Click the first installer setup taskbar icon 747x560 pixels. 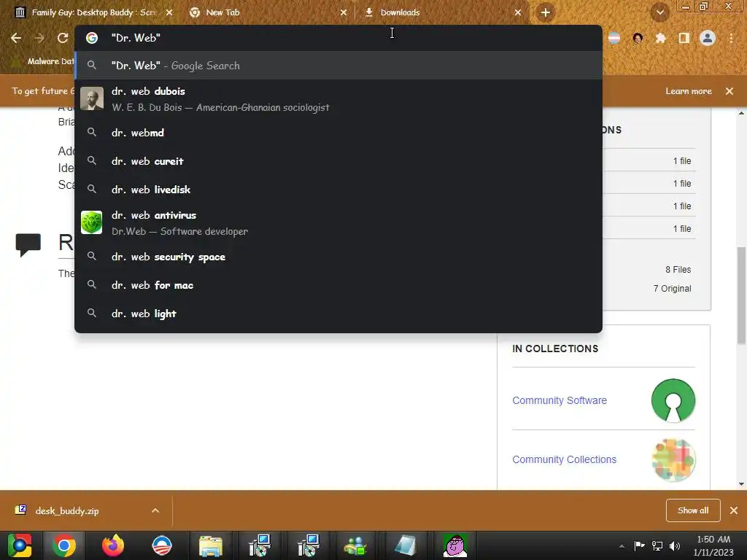point(260,545)
